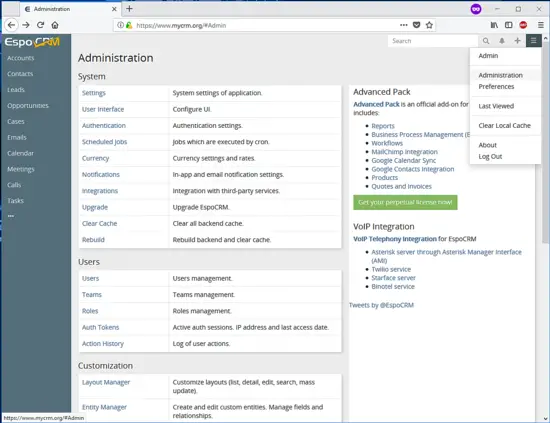Viewport: 550px width, 423px height.
Task: Click the green Get your perpetual license button
Action: pos(405,202)
